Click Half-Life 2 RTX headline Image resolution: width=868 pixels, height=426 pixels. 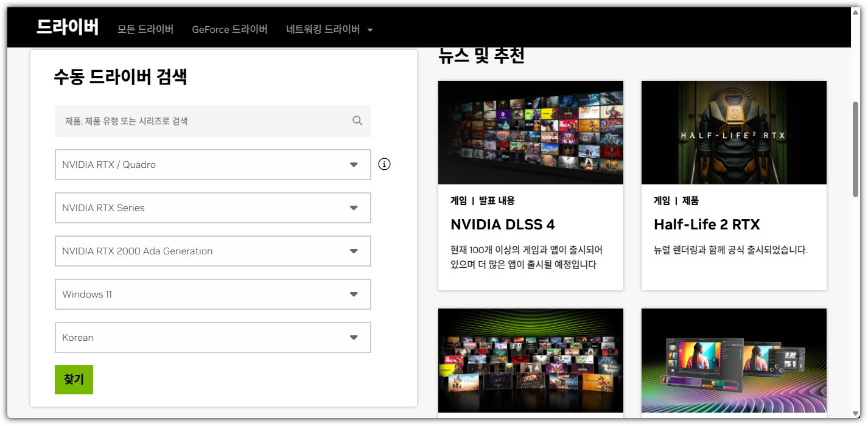[707, 225]
